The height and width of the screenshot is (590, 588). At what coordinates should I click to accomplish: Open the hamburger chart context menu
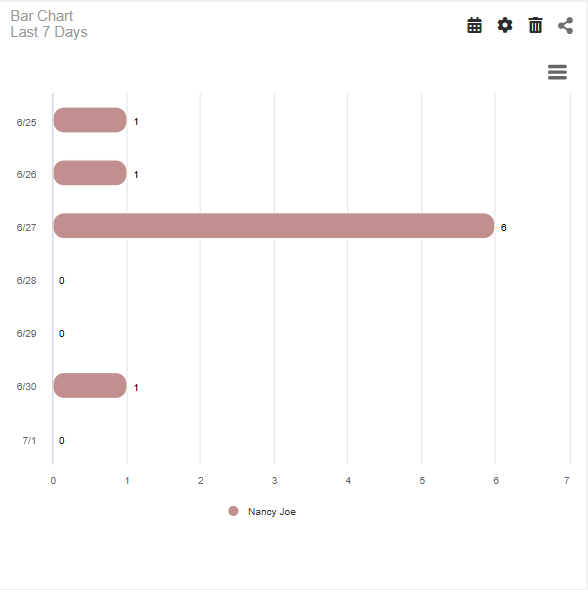click(557, 72)
